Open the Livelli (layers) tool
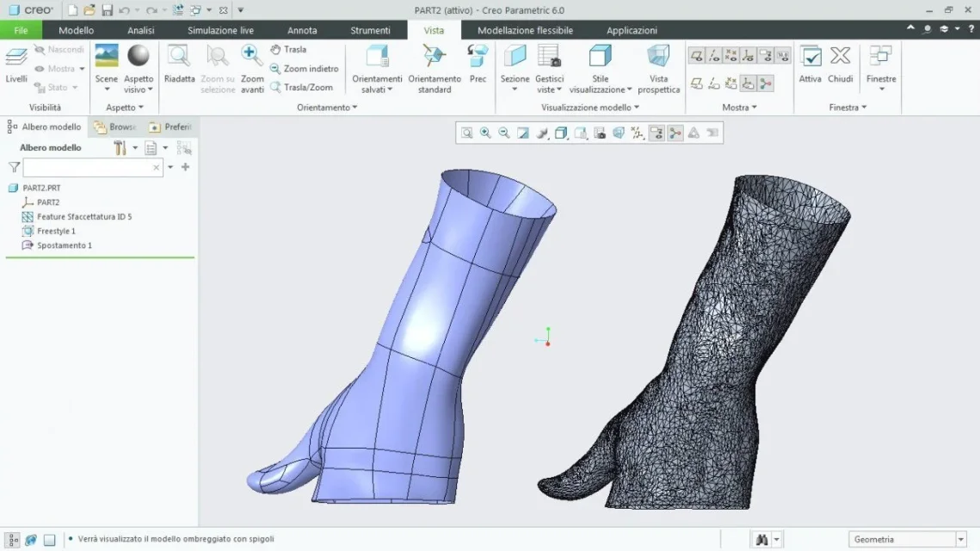This screenshot has height=551, width=980. [x=16, y=65]
